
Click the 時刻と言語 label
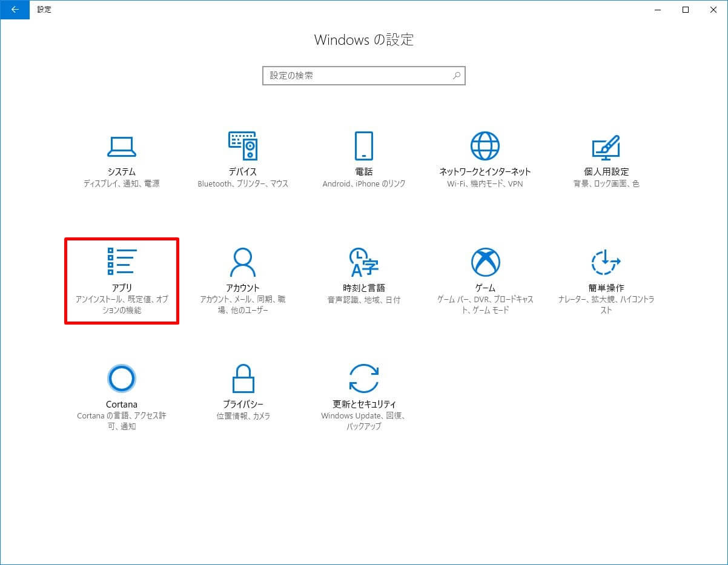(x=364, y=288)
